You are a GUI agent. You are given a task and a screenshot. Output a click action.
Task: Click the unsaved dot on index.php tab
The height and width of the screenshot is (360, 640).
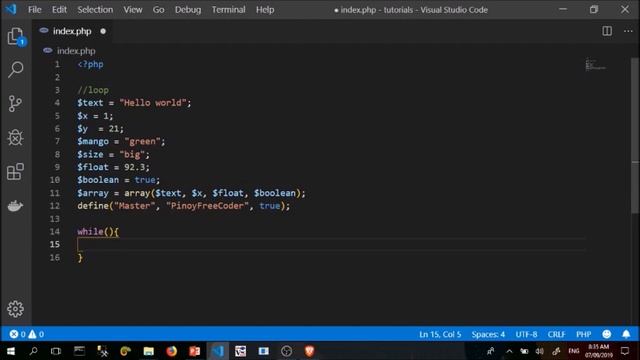pyautogui.click(x=103, y=31)
